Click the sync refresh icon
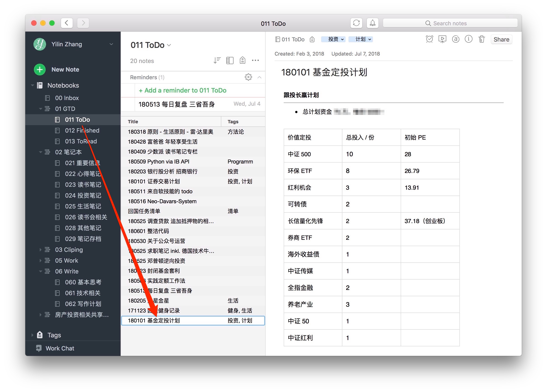 (x=356, y=23)
